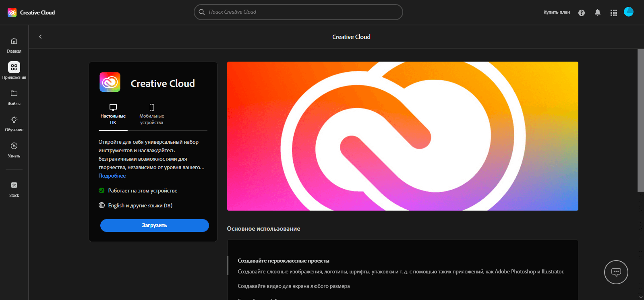Open the Главная home sidebar icon

(14, 41)
